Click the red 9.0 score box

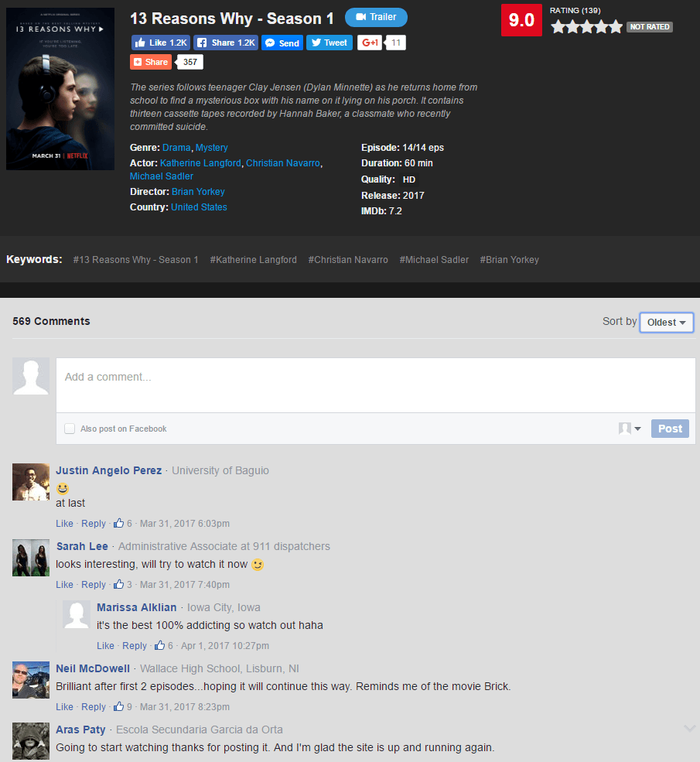coord(521,20)
